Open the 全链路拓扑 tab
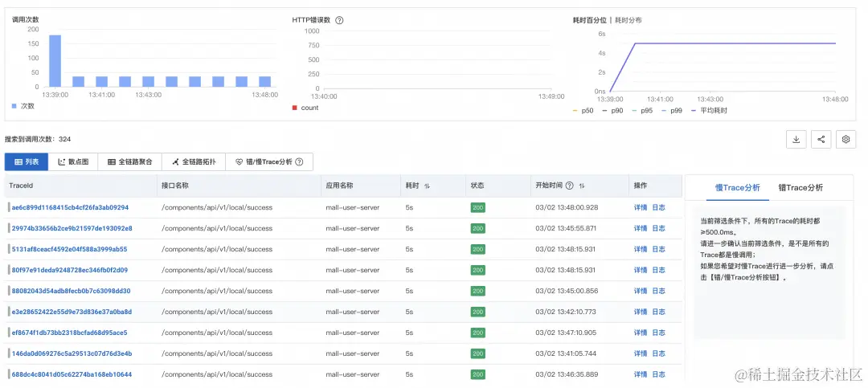Screen dimensions: 868x388 tap(193, 162)
